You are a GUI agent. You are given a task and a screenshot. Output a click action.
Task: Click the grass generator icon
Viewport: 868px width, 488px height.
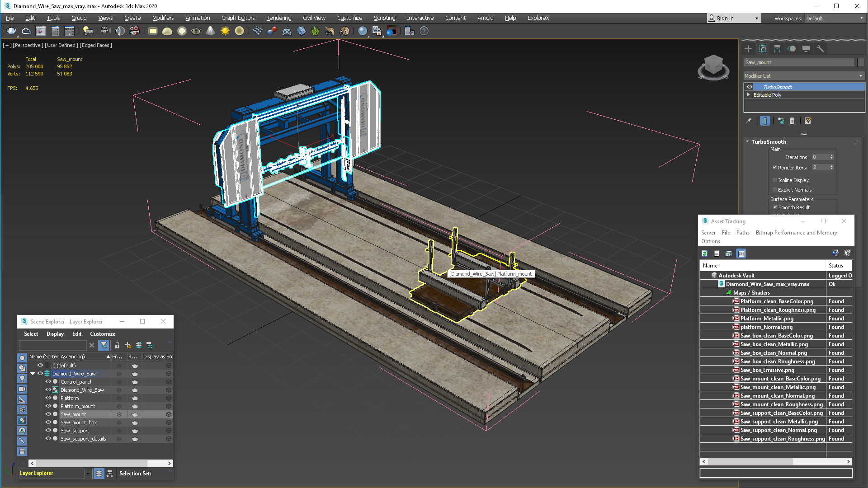tap(315, 31)
